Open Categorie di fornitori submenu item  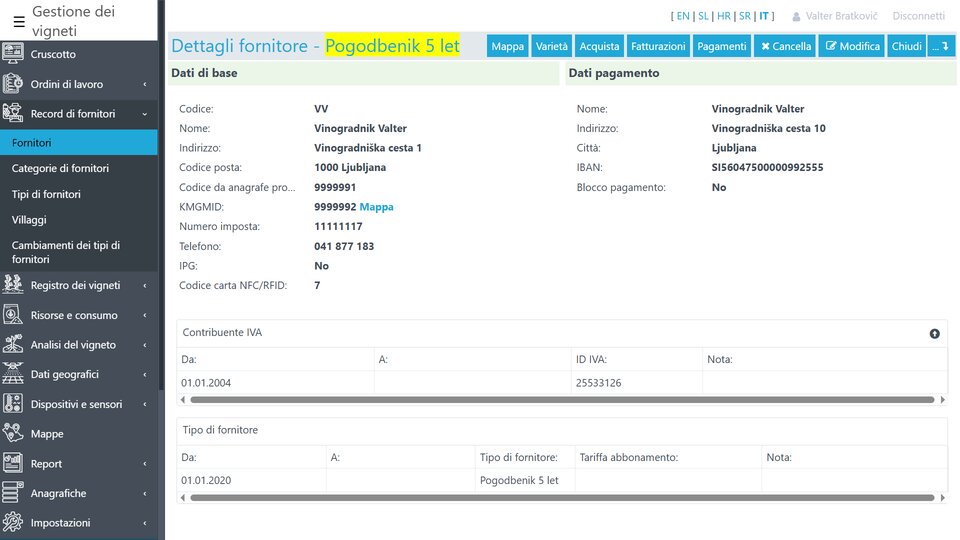pos(60,168)
